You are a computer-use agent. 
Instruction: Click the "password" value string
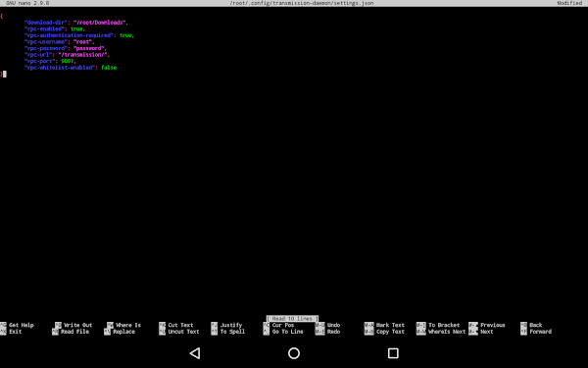click(x=88, y=48)
